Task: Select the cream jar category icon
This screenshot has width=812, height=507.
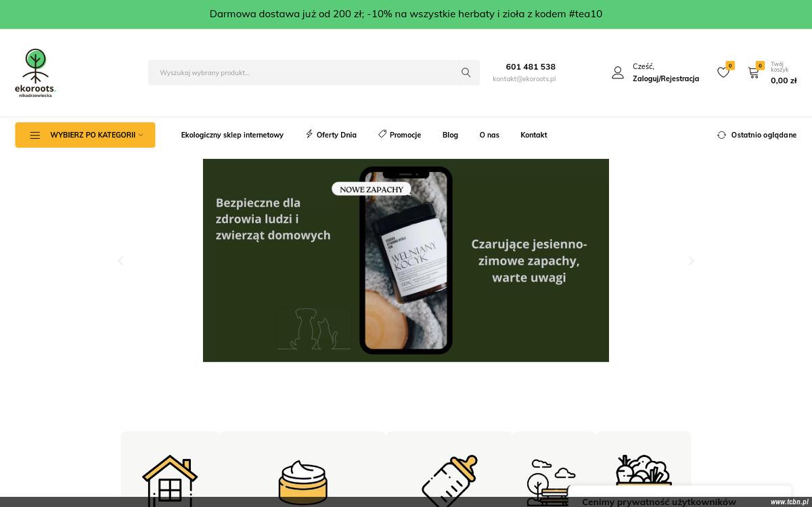Action: (302, 482)
